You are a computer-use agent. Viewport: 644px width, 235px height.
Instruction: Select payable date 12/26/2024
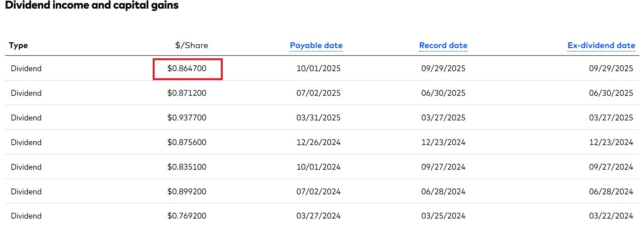coord(318,142)
